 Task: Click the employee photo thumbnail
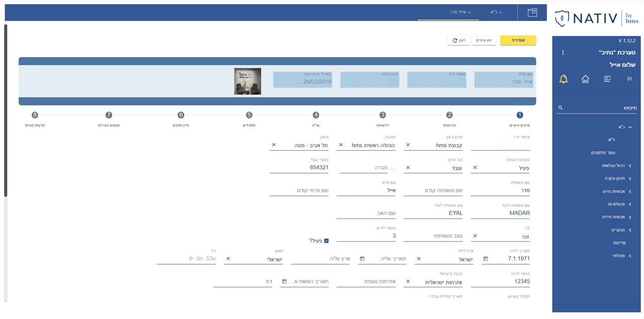(x=248, y=81)
